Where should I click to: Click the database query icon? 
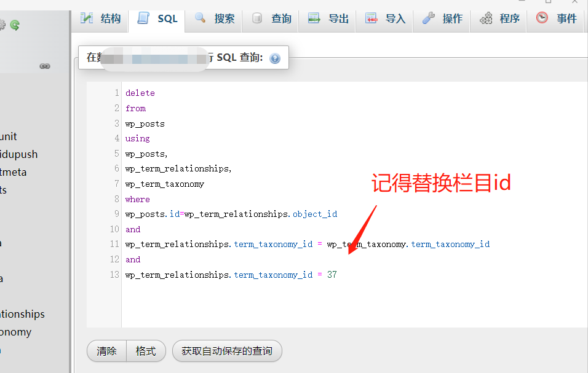pyautogui.click(x=257, y=18)
